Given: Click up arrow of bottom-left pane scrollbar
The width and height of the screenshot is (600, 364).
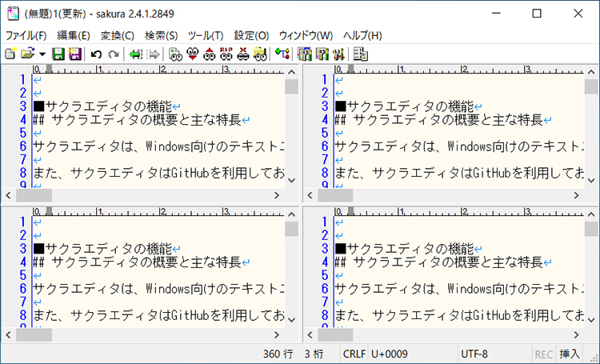Looking at the screenshot, I should click(291, 214).
